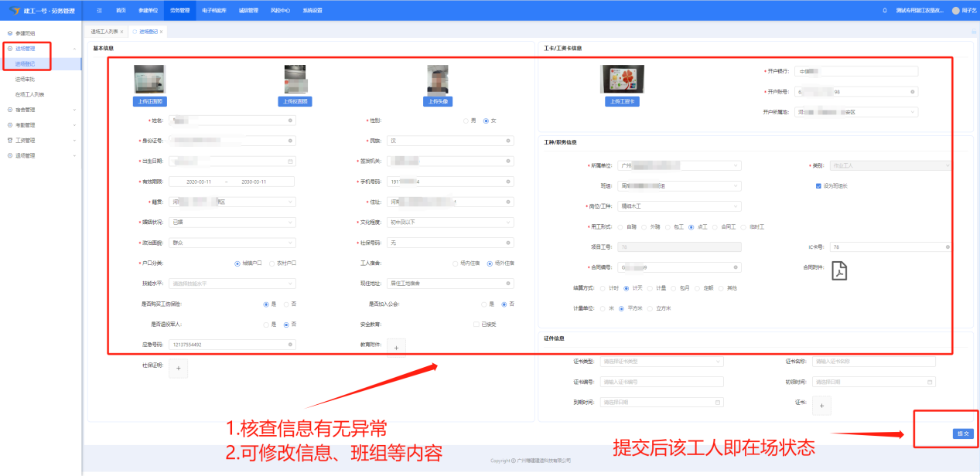Click the 提交 submit button
The height and width of the screenshot is (476, 980).
pos(963,433)
